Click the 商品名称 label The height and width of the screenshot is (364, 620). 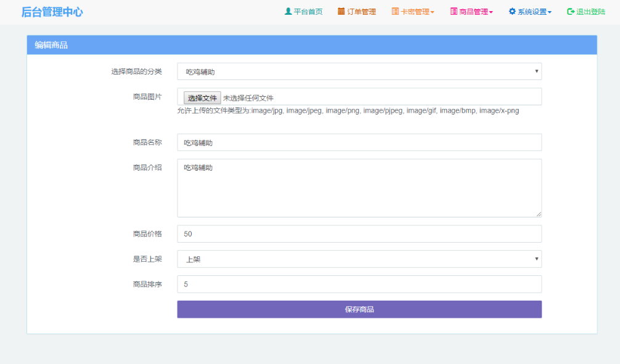pyautogui.click(x=147, y=142)
